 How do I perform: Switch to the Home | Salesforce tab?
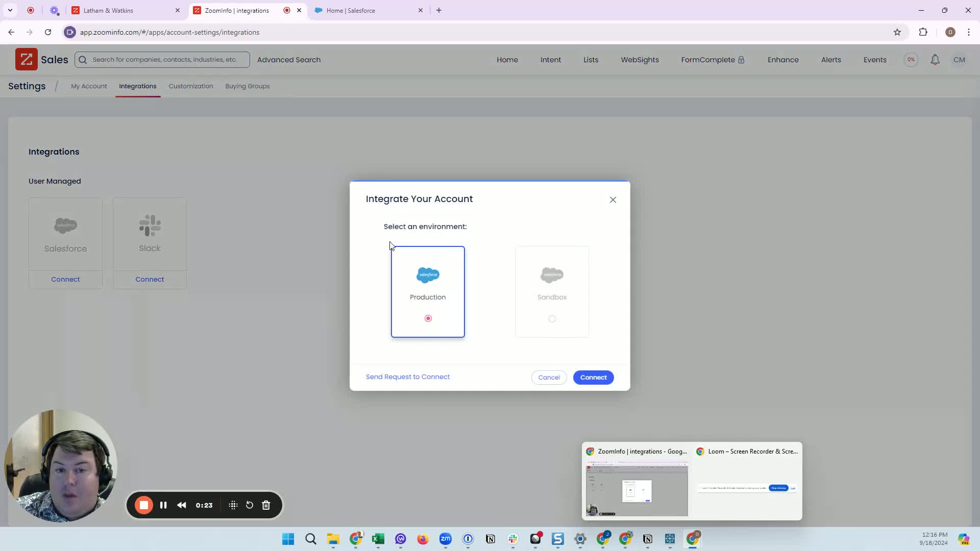pos(351,10)
